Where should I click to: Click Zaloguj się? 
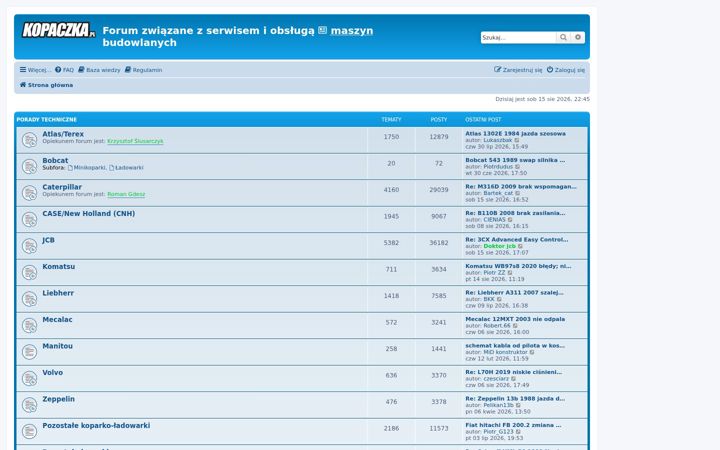click(566, 70)
